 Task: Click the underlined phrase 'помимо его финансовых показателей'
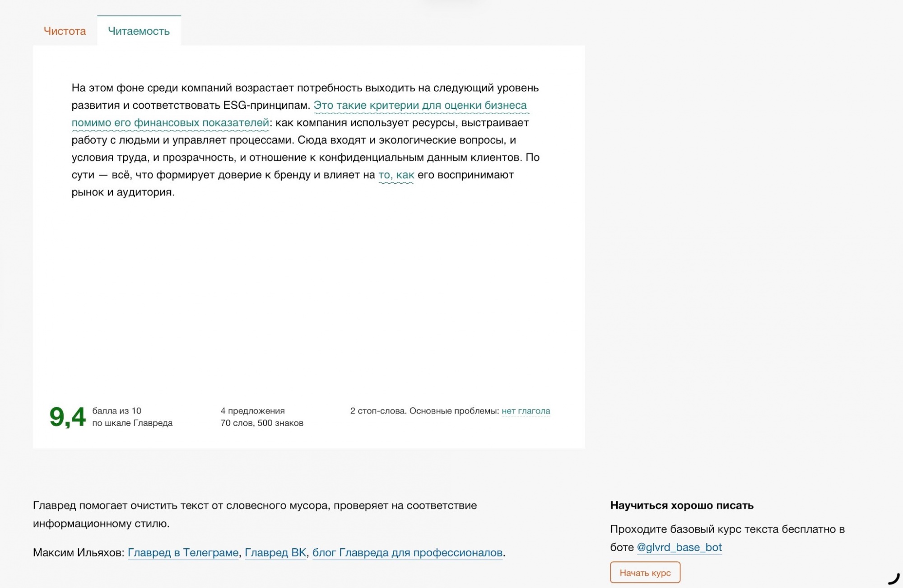(x=170, y=123)
